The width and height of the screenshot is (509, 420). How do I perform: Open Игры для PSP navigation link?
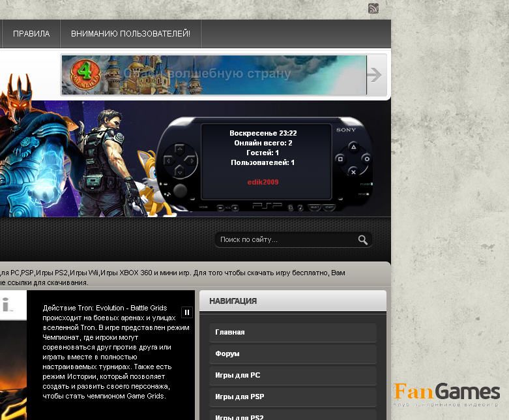pos(293,397)
